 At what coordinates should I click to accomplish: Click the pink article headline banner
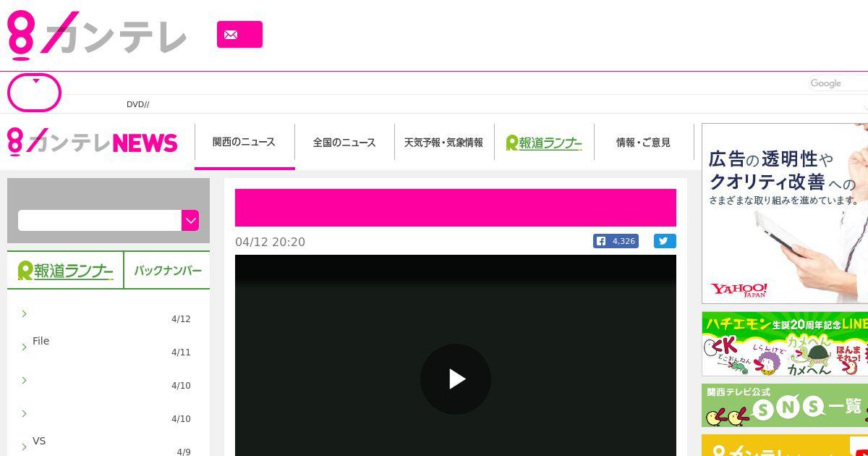(456, 208)
